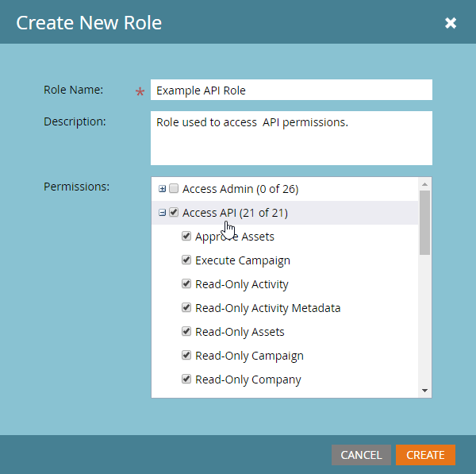Close the Create New Role dialog

click(451, 23)
